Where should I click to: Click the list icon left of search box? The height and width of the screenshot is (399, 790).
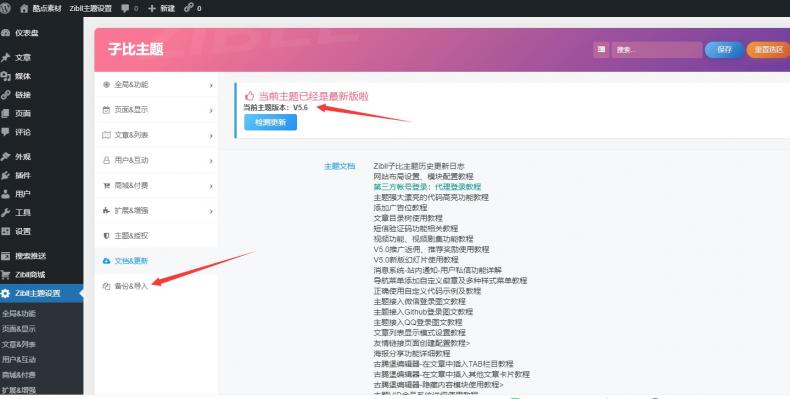(601, 49)
